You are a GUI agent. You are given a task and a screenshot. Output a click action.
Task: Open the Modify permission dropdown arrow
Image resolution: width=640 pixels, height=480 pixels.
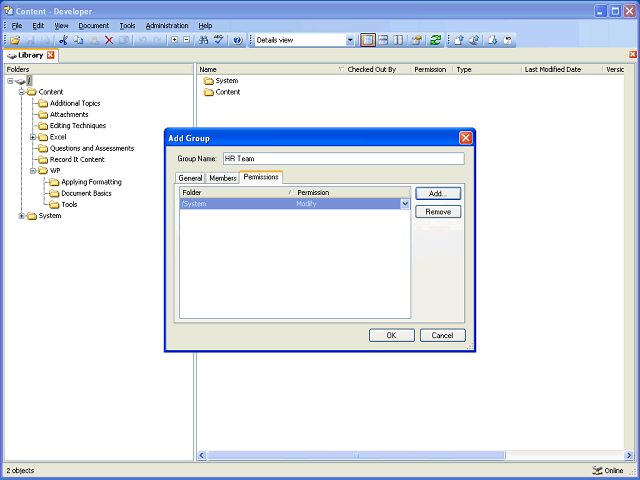coord(405,204)
